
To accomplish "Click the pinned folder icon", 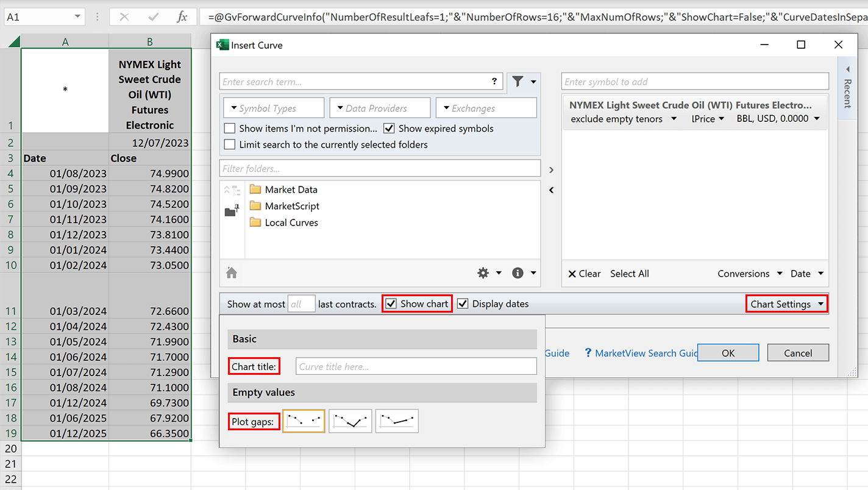I will click(x=232, y=211).
